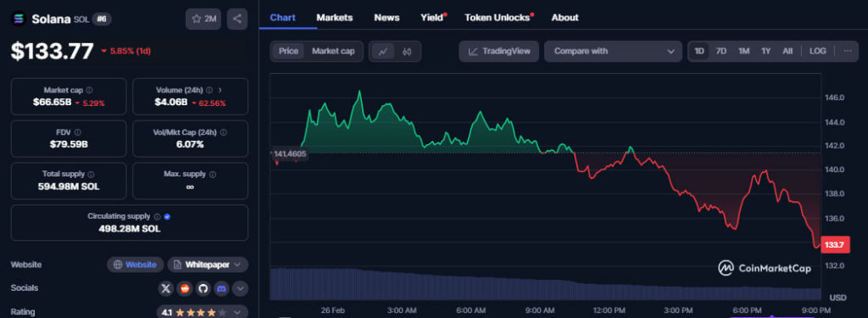Open the TradingView chart button
The width and height of the screenshot is (868, 318).
tap(499, 51)
